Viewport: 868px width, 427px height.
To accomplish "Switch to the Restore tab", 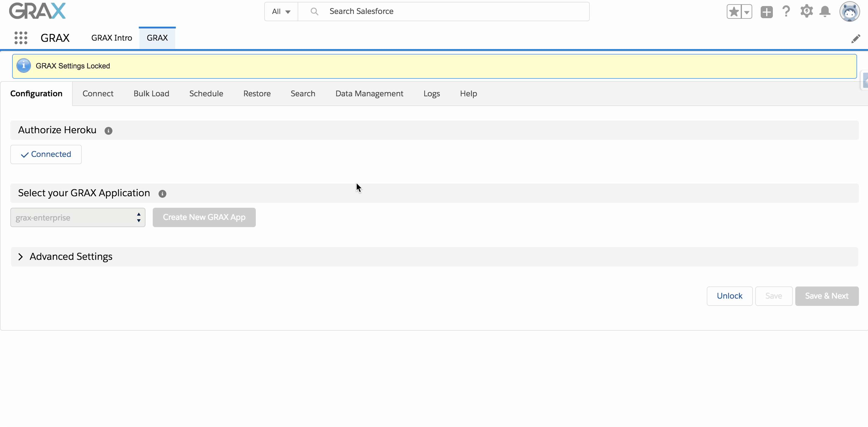I will coord(257,94).
